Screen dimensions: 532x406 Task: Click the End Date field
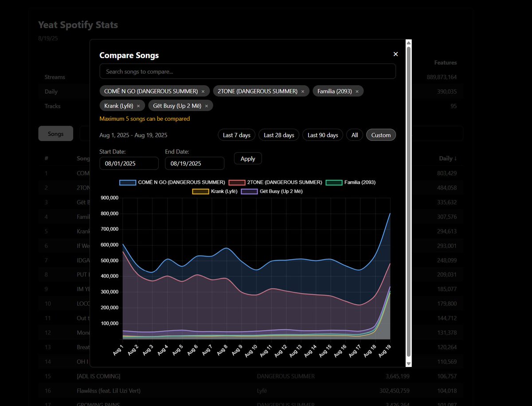click(x=194, y=163)
